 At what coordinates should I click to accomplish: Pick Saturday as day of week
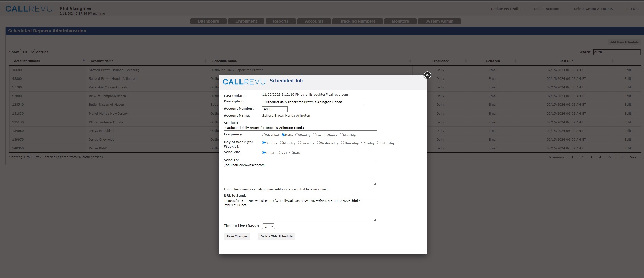378,143
